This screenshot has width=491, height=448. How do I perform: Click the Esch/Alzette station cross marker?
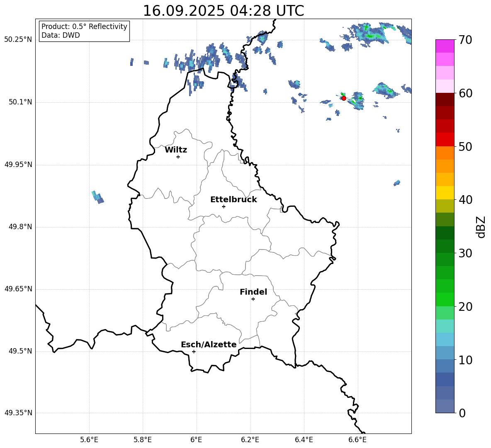[x=194, y=351]
